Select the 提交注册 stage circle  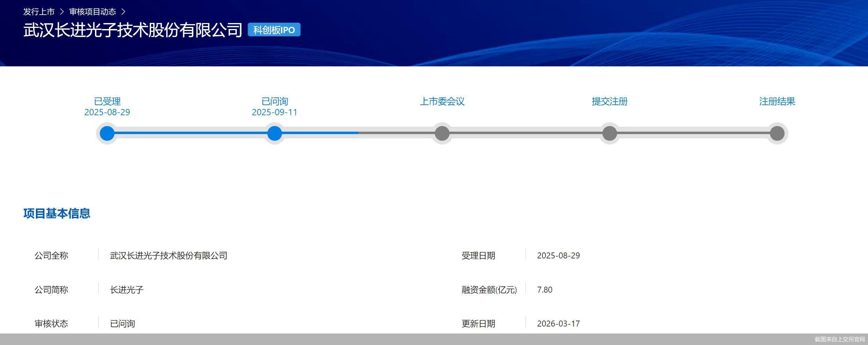tap(609, 133)
